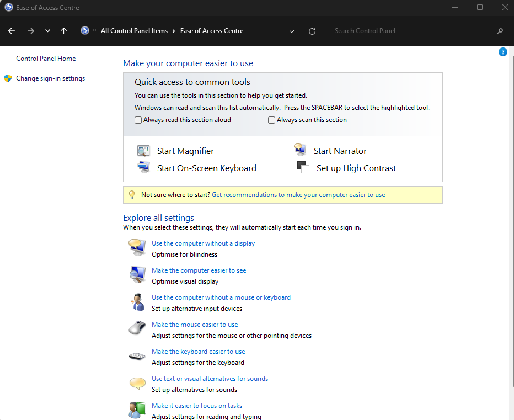
Task: Click the shield icon beside Change sign-in settings
Action: tap(8, 78)
